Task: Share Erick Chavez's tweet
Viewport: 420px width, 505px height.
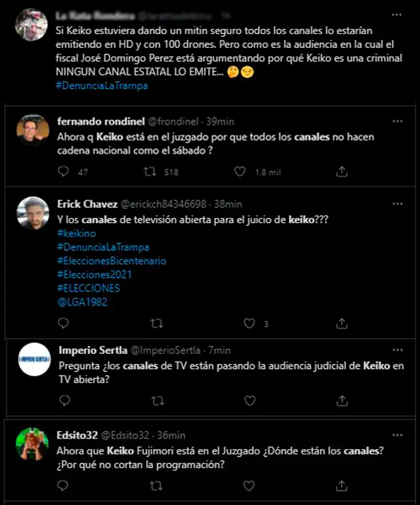Action: [x=341, y=323]
